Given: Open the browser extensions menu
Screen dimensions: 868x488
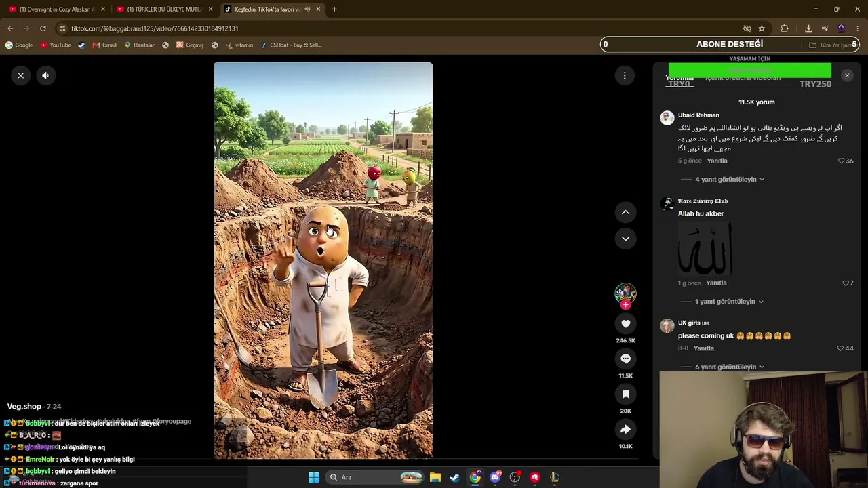Looking at the screenshot, I should pyautogui.click(x=785, y=28).
